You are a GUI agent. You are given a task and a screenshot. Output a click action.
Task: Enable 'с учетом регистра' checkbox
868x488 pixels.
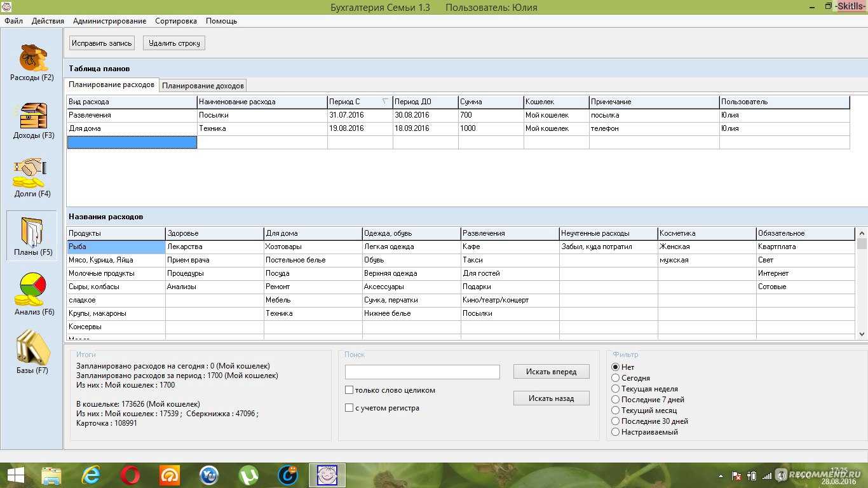pyautogui.click(x=349, y=408)
